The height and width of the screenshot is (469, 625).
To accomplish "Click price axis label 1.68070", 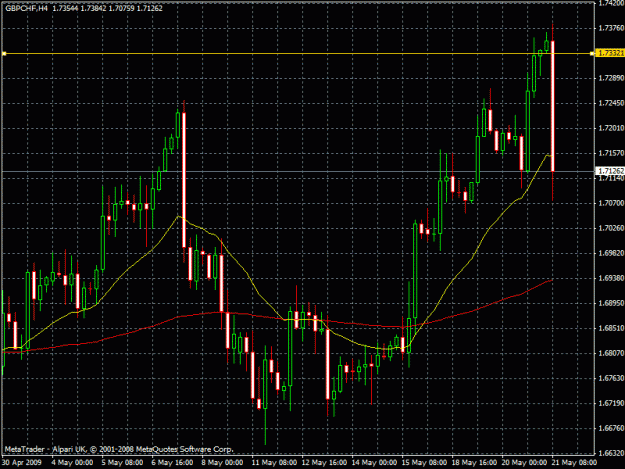I will tap(611, 353).
